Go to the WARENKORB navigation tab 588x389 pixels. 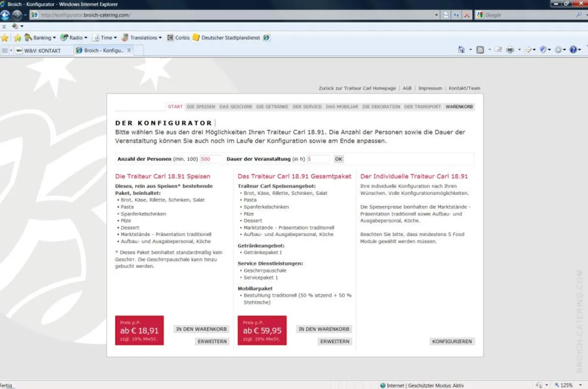(459, 107)
